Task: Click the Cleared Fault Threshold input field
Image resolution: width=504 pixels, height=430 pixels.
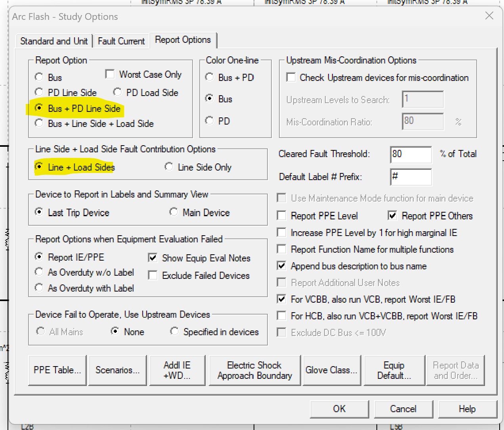Action: pyautogui.click(x=410, y=154)
